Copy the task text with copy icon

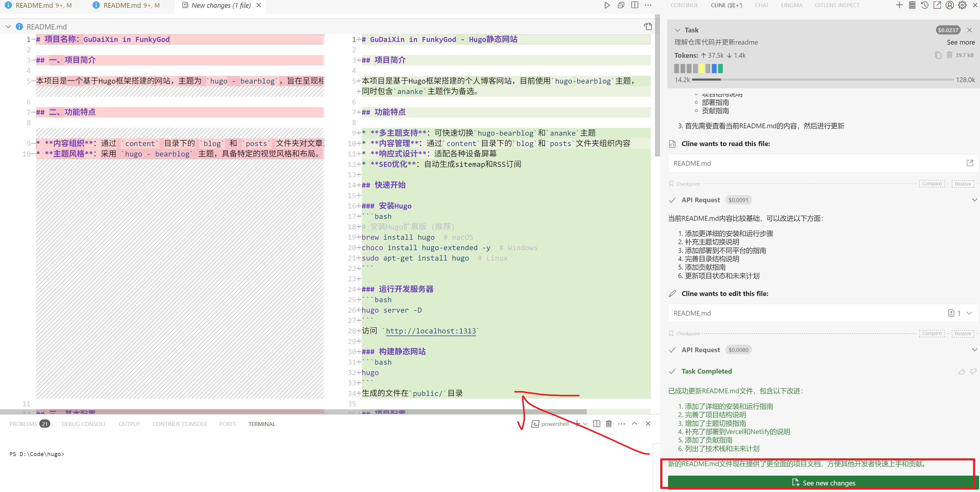click(938, 55)
